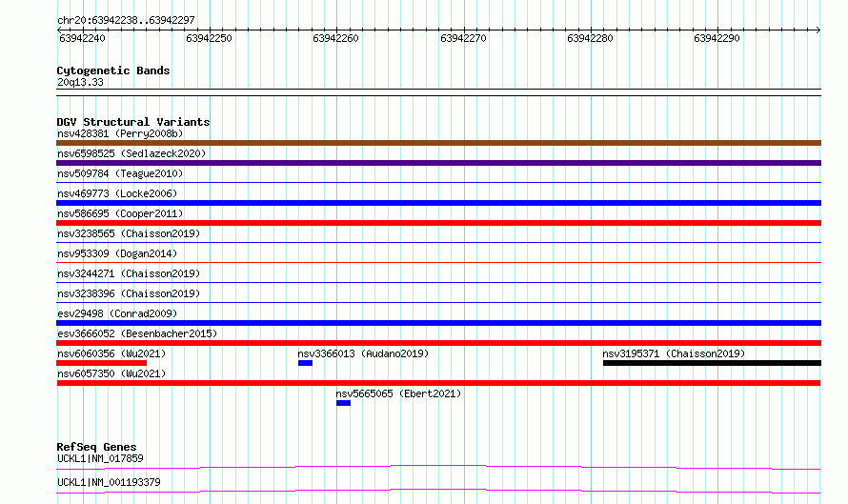
Task: Click the short red nsv6060356 bar
Action: (x=102, y=363)
